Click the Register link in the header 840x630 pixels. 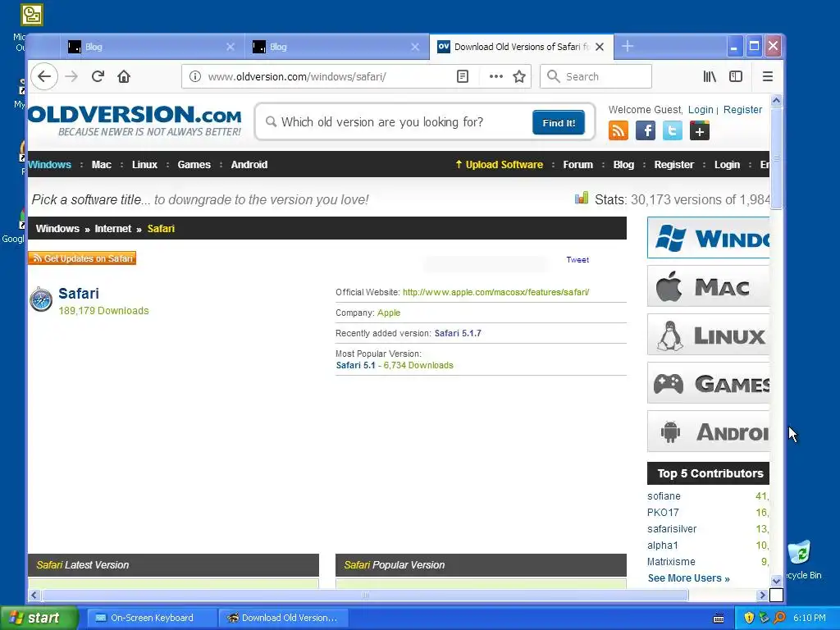tap(742, 109)
